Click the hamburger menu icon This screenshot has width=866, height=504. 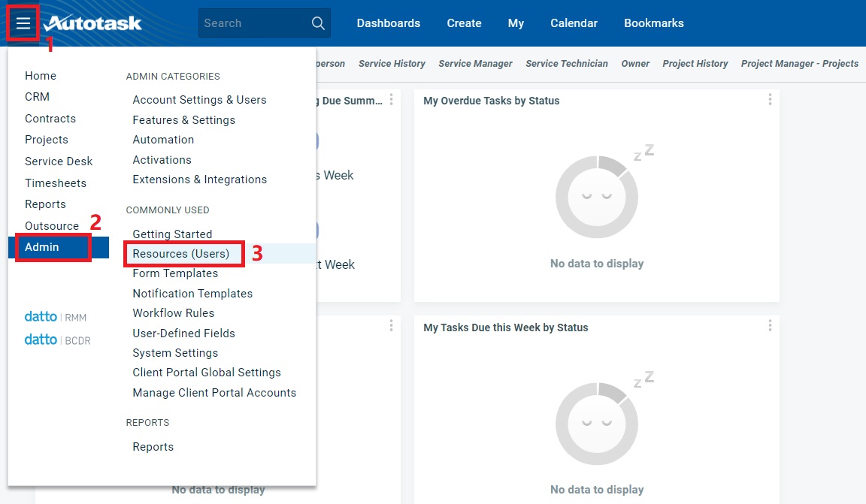(23, 23)
